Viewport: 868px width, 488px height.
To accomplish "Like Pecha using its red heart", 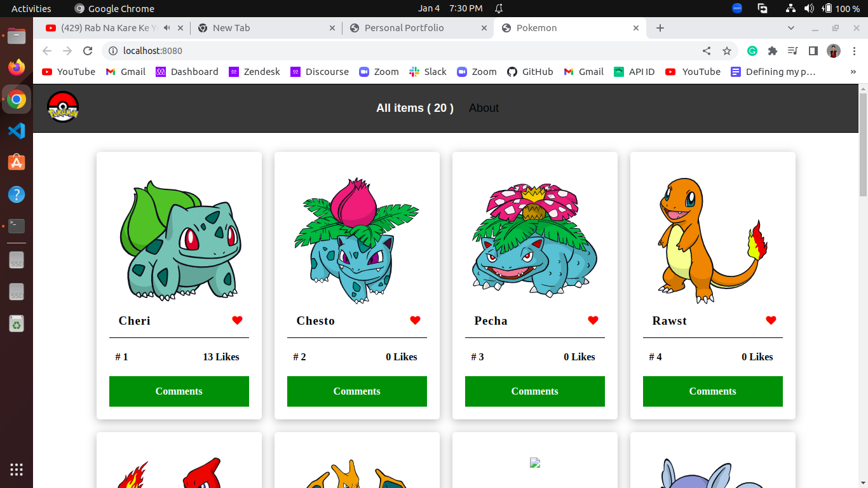I will point(593,320).
